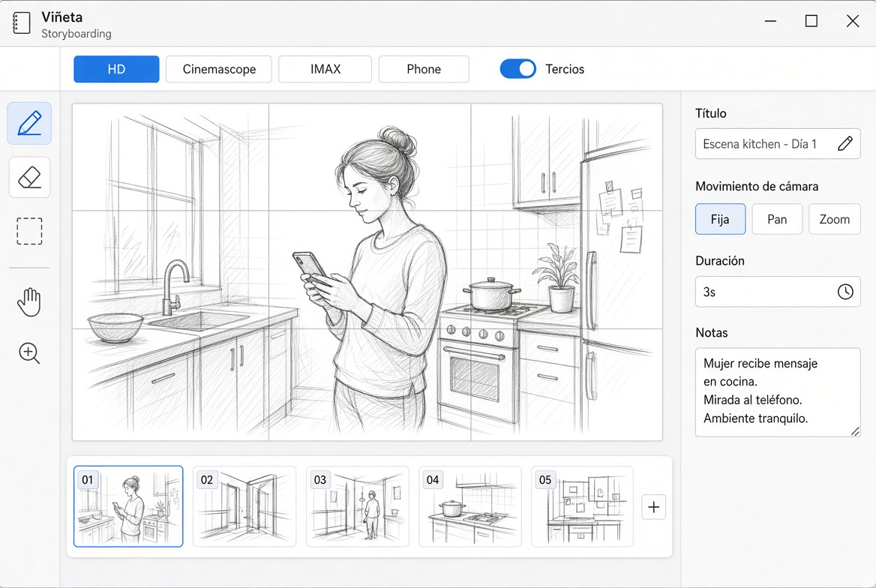Open panel thumbnail 03
This screenshot has width=876, height=588.
(x=358, y=506)
